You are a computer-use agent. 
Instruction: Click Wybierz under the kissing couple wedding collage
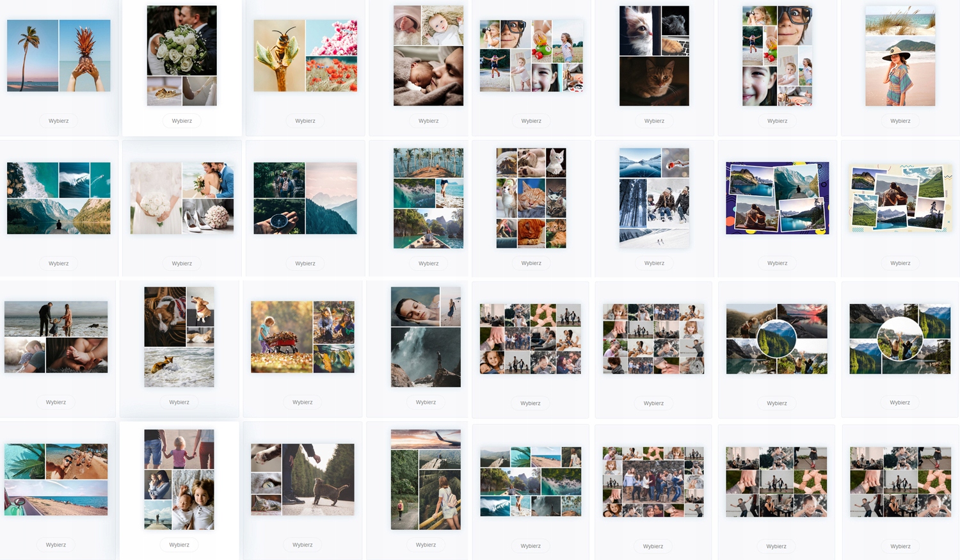[x=182, y=121]
